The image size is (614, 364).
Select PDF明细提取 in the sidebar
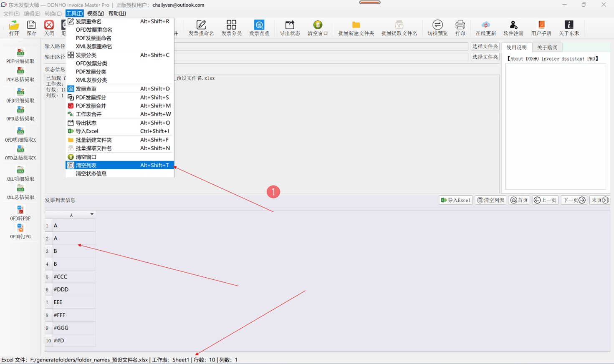(20, 56)
